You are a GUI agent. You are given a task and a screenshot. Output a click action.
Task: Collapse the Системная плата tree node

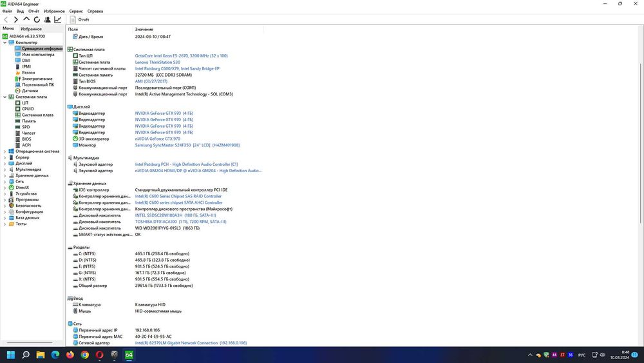pos(5,97)
